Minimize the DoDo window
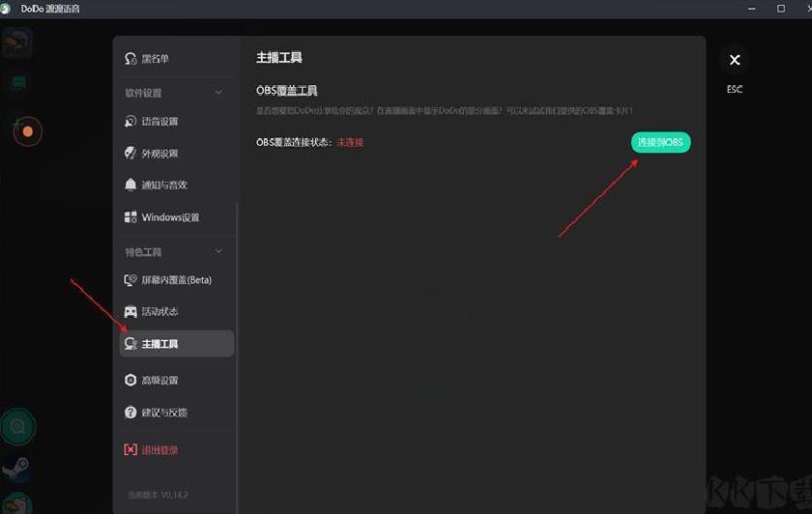 tap(751, 9)
